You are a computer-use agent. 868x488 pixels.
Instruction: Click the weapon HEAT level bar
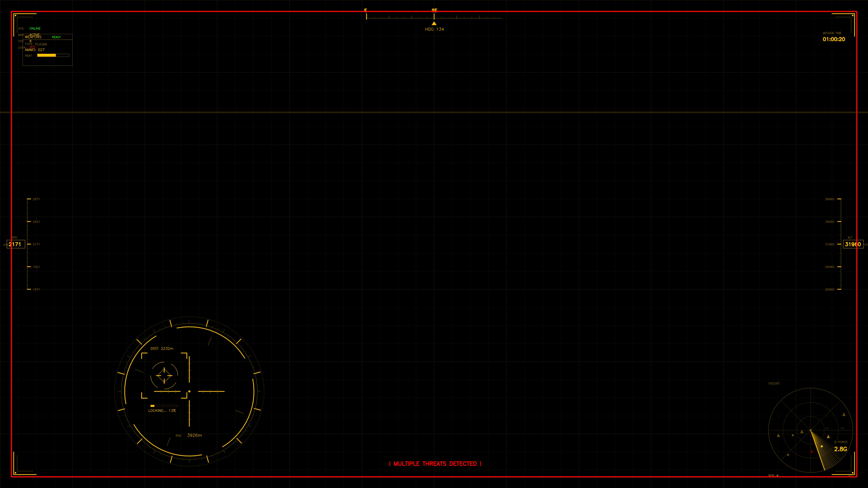point(53,55)
